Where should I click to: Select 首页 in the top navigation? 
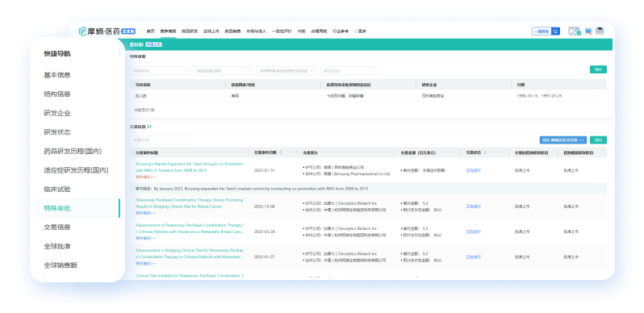(151, 31)
